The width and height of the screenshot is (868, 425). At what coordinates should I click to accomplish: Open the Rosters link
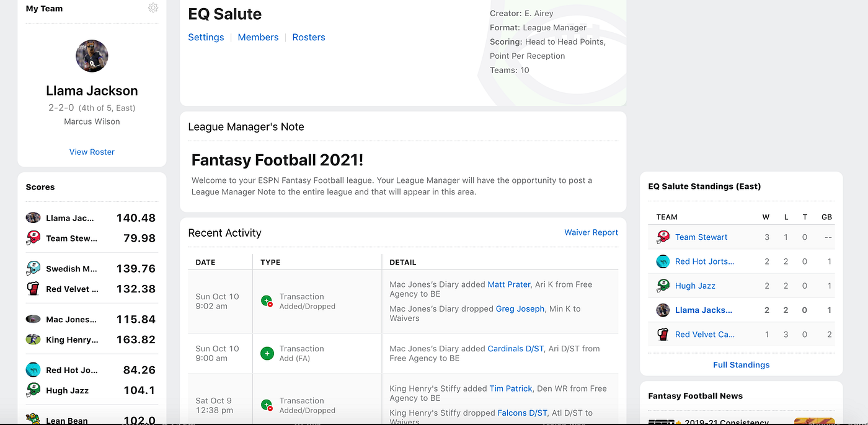309,37
